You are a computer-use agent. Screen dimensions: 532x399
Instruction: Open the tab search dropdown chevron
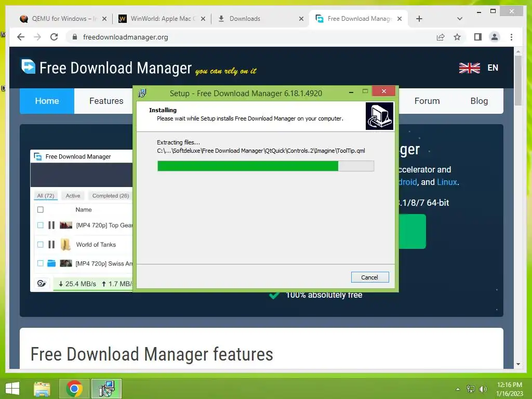(x=460, y=19)
